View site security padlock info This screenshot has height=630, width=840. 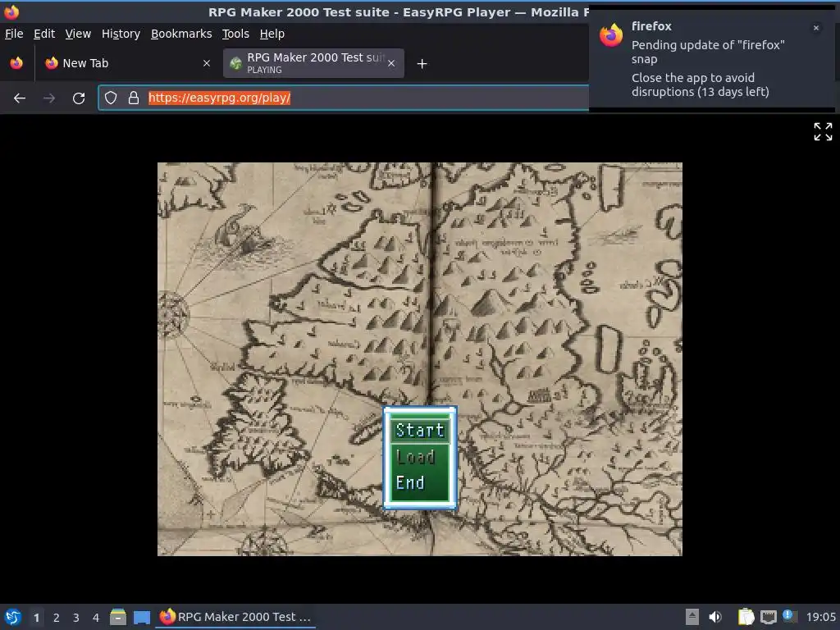[x=134, y=98]
